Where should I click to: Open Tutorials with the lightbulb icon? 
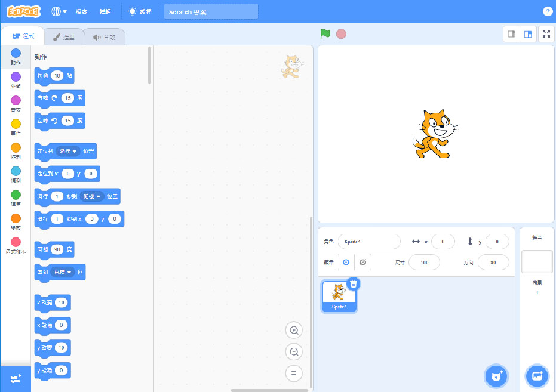point(139,12)
